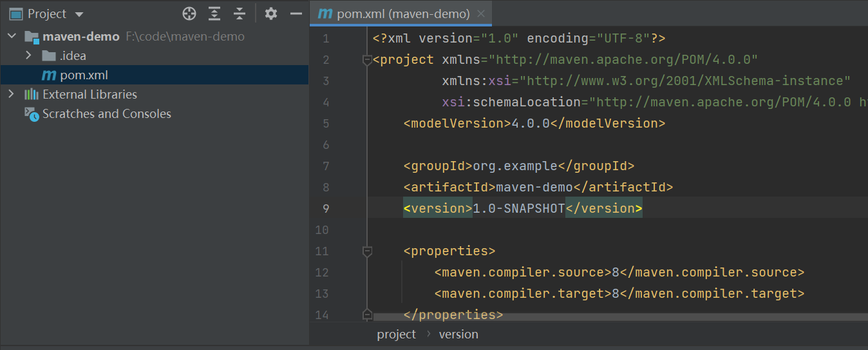Open the Project panel settings gear
This screenshot has width=868, height=350.
[x=271, y=14]
